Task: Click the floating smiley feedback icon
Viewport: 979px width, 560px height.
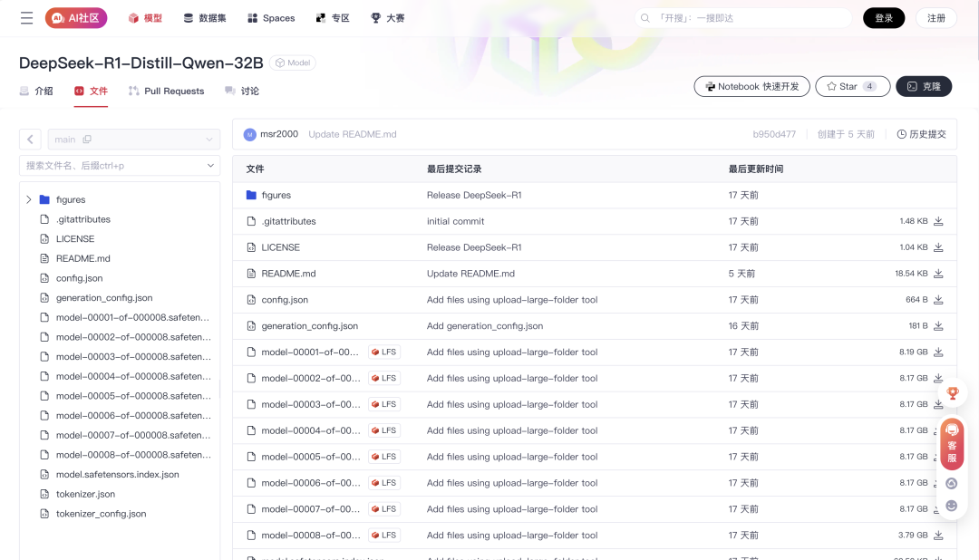Action: (952, 506)
